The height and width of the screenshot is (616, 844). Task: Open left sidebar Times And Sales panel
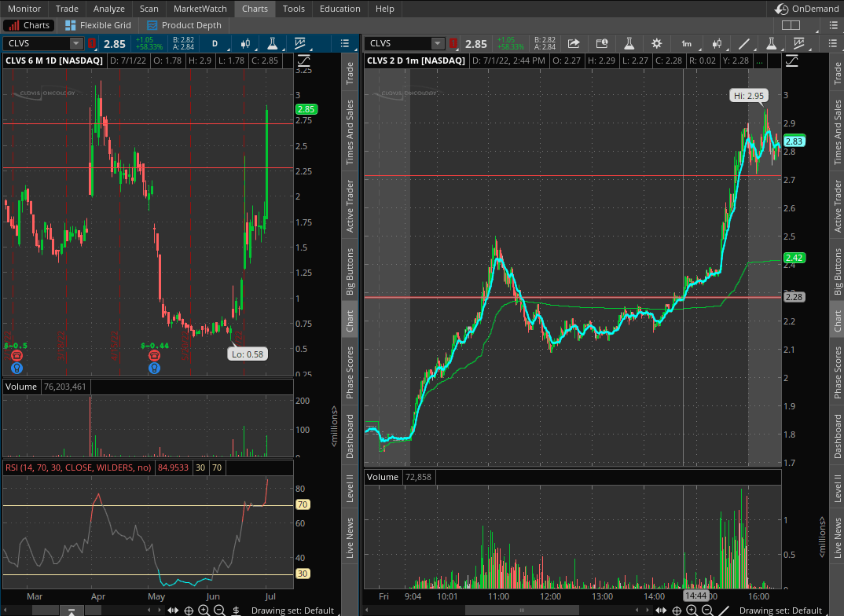tap(350, 132)
